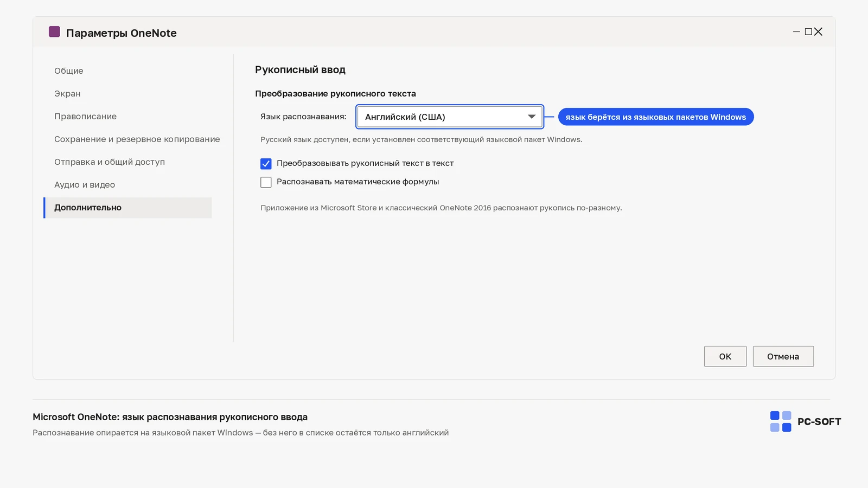Expand the Язык распознавания dropdown
Screen dimensions: 868x488
450,117
